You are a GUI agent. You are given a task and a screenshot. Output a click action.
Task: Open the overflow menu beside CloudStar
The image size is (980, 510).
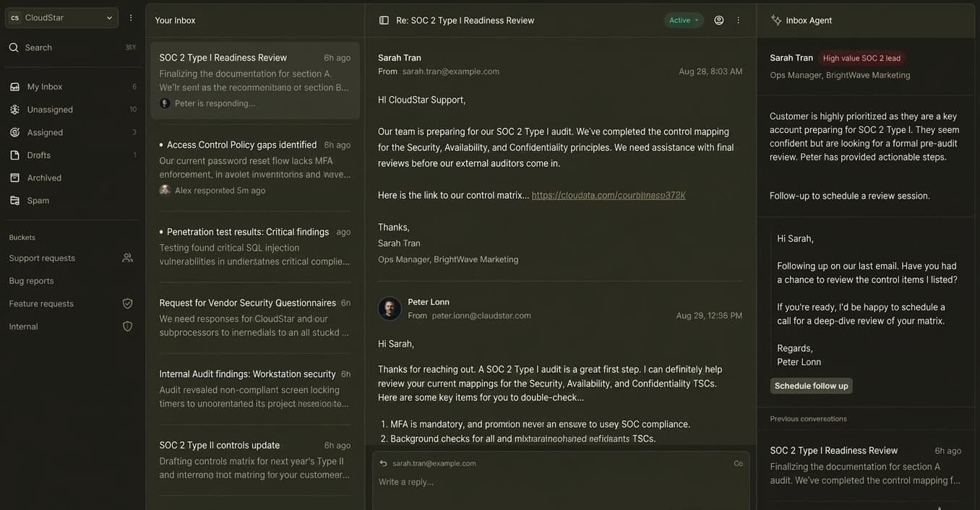click(x=130, y=17)
